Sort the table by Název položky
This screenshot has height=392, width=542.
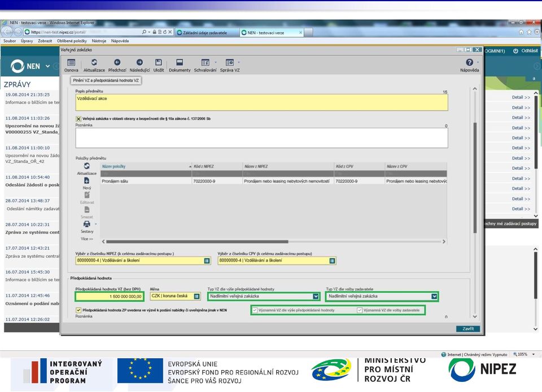146,166
